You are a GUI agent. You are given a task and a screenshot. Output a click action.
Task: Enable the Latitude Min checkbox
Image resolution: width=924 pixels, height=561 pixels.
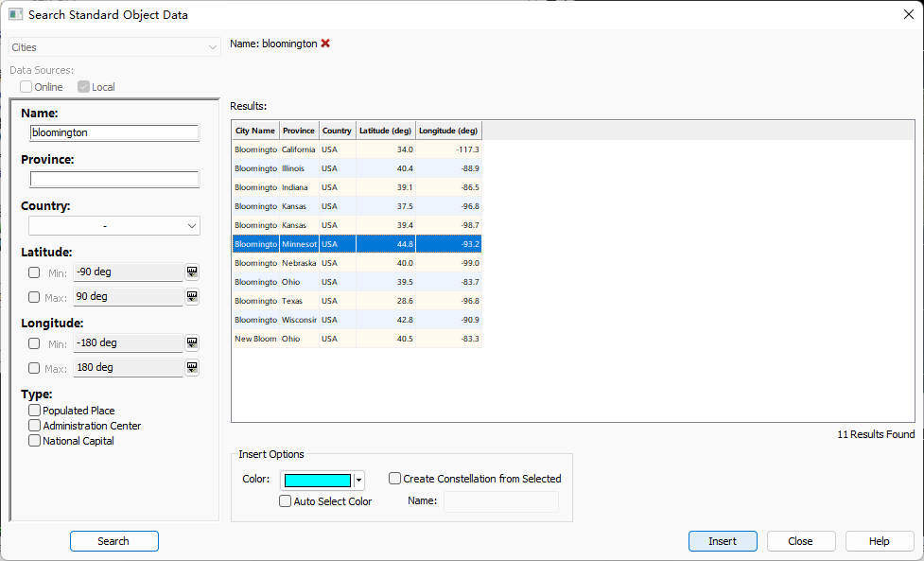pos(35,272)
